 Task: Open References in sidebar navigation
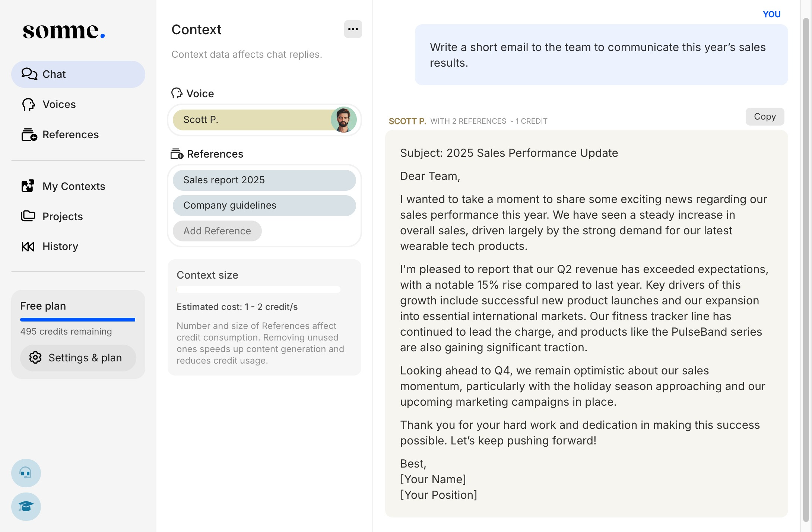(70, 134)
